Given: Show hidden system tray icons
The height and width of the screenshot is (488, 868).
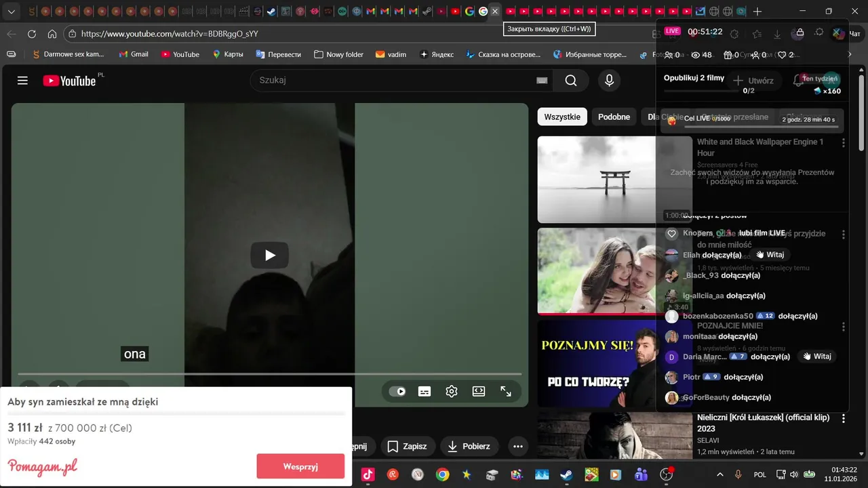Looking at the screenshot, I should point(719,474).
